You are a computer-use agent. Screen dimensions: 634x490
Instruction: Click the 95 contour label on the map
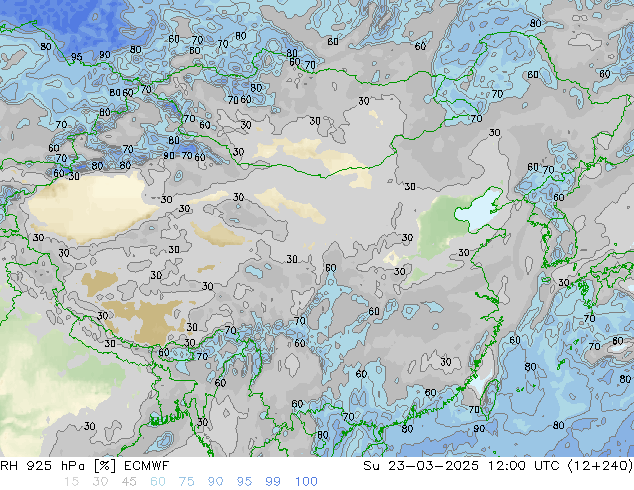[76, 57]
